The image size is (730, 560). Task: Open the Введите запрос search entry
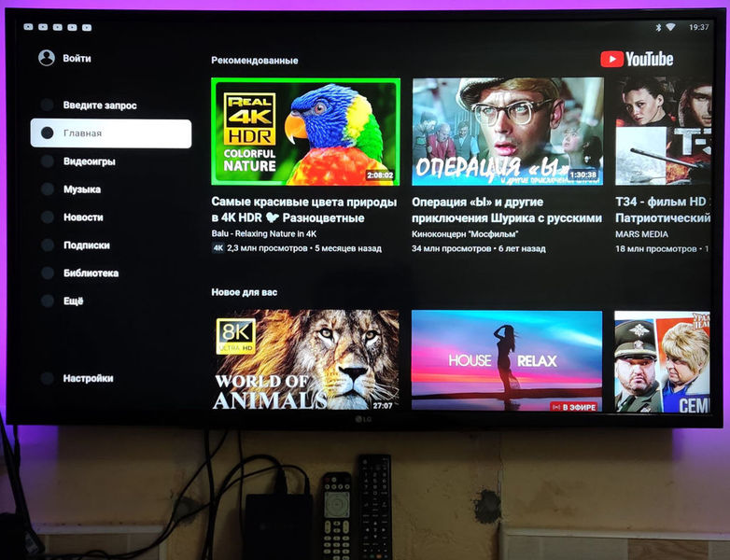[x=100, y=105]
